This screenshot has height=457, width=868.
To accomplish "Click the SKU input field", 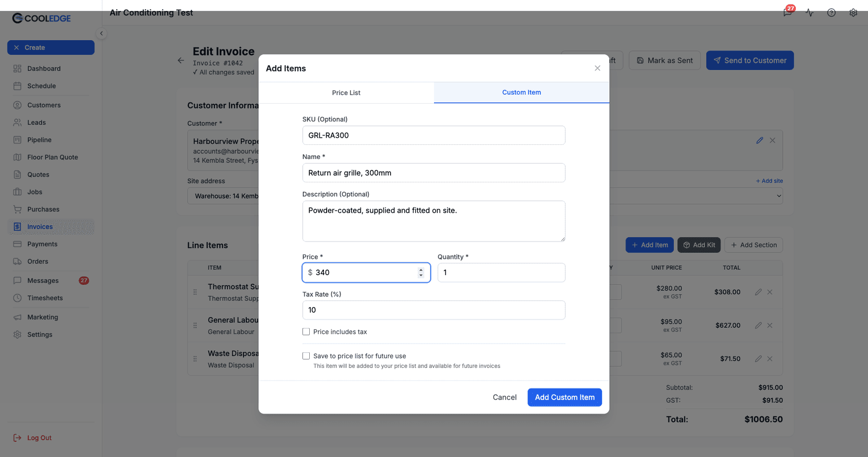I will coord(433,136).
